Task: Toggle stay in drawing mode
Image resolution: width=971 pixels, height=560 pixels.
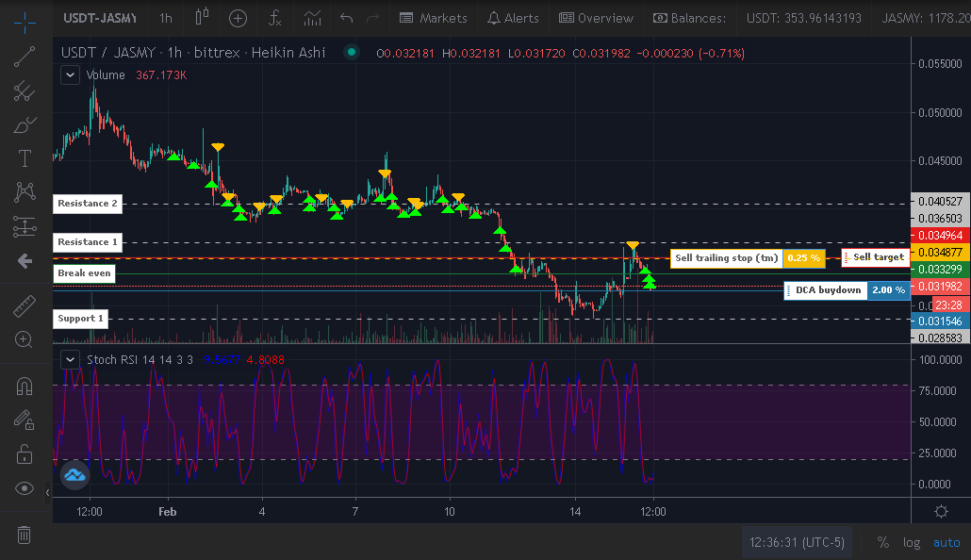Action: click(25, 420)
